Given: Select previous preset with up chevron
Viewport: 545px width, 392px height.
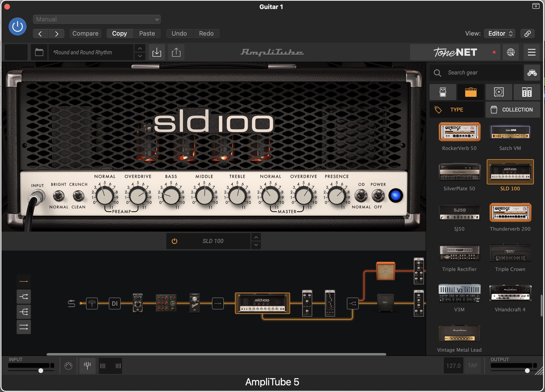Looking at the screenshot, I should [140, 48].
